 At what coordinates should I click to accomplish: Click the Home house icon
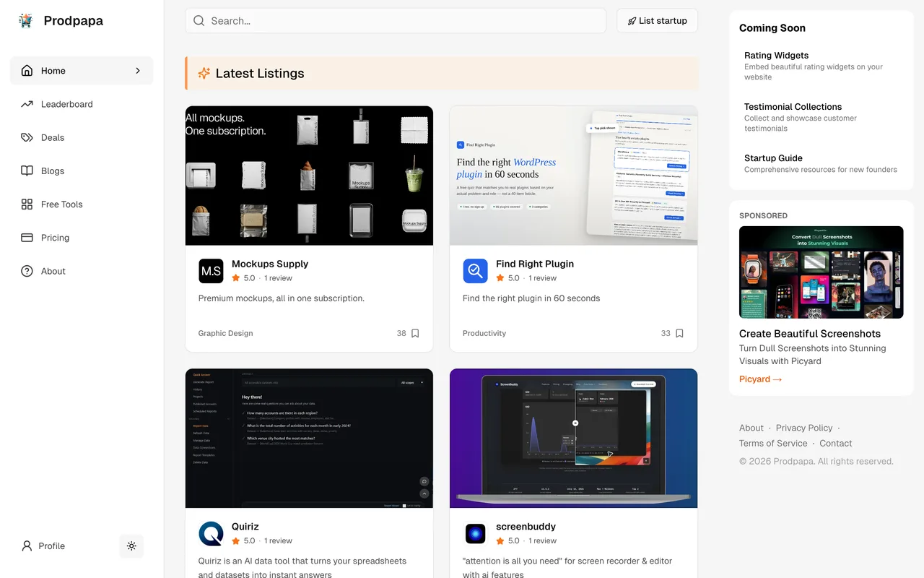(27, 71)
